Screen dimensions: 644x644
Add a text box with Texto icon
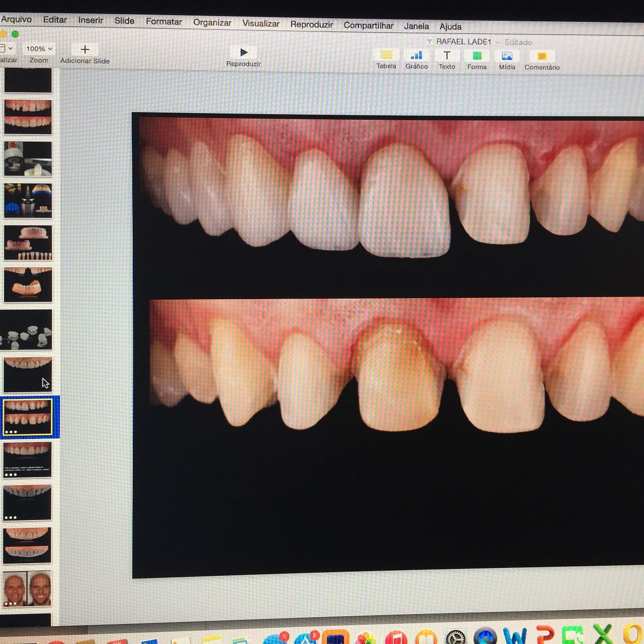coord(447,55)
